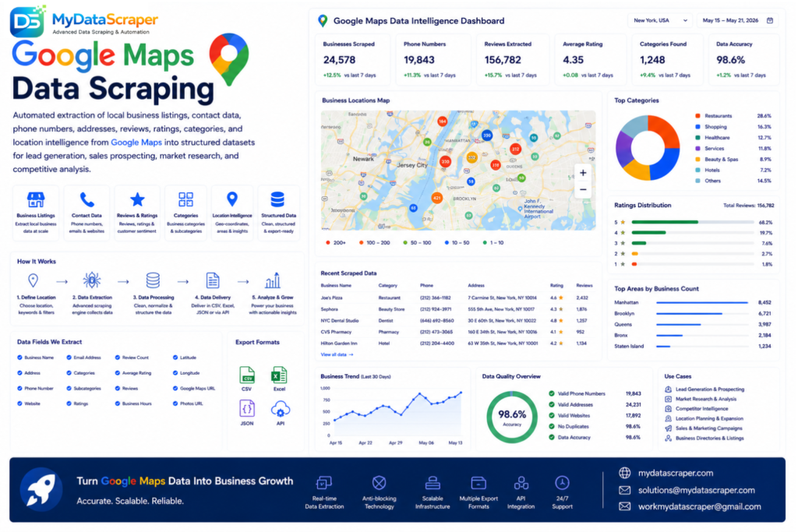The image size is (798, 532).
Task: Click the Manhattan business count bar
Action: pos(702,303)
